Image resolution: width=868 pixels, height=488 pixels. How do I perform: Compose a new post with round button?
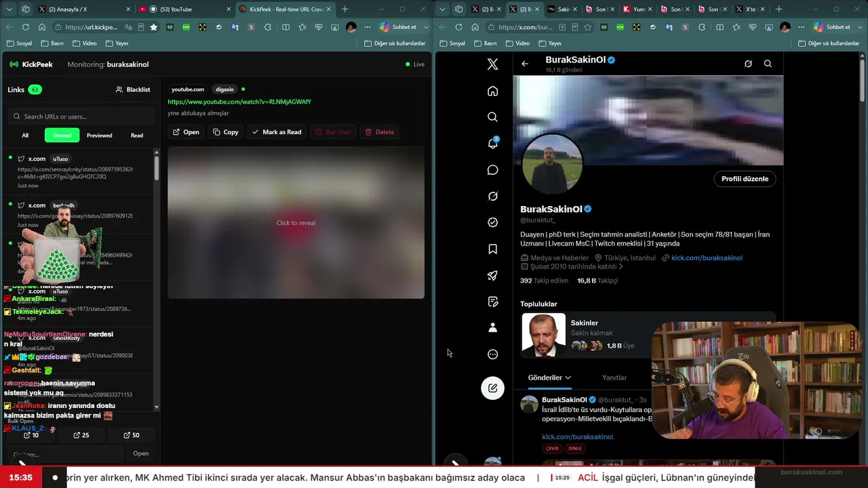point(493,388)
